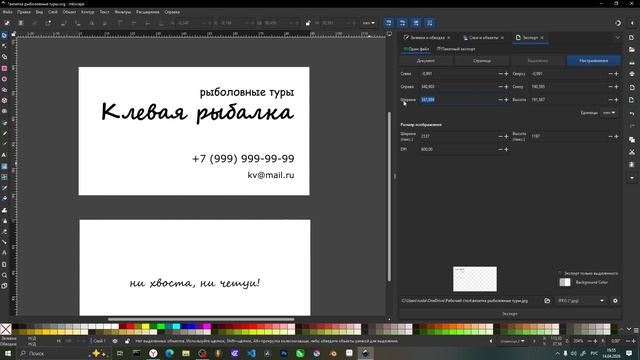Toggle width/height ratio lock in toolbar
The width and height of the screenshot is (640, 360).
point(308,23)
